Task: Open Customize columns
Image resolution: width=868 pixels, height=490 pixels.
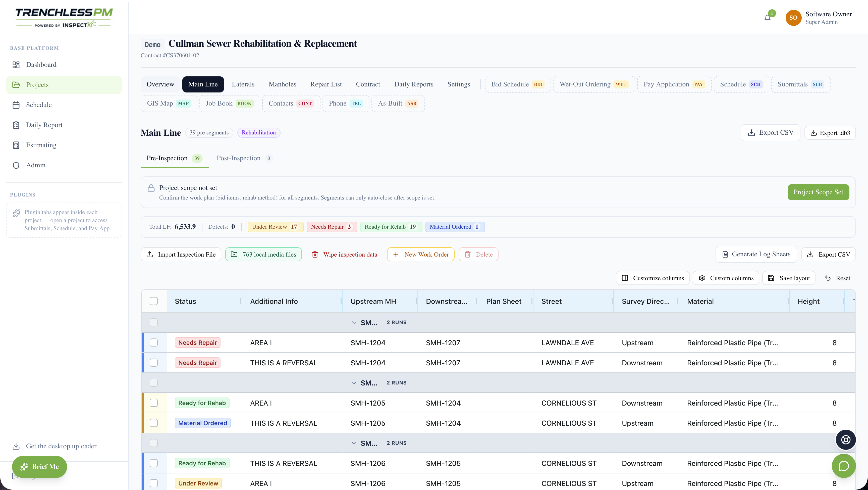Action: click(653, 278)
